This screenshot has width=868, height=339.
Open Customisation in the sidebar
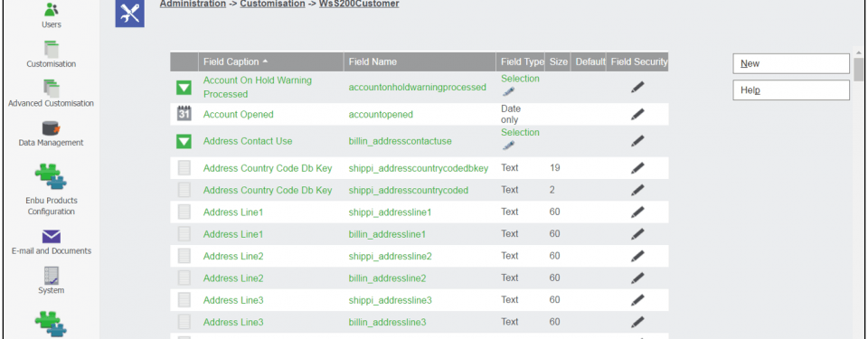(51, 50)
